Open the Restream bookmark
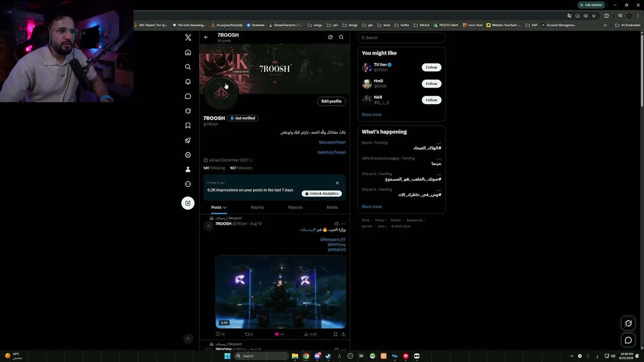 [x=256, y=25]
